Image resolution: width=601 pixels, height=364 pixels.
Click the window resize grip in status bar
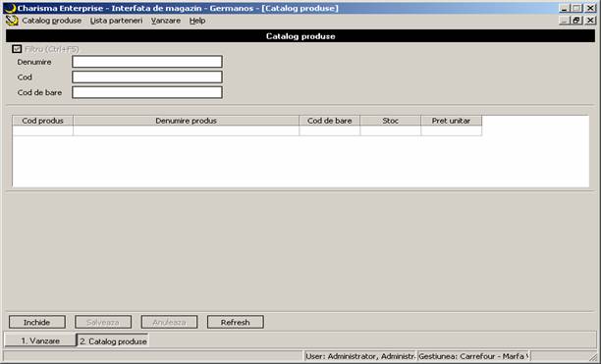(594, 357)
